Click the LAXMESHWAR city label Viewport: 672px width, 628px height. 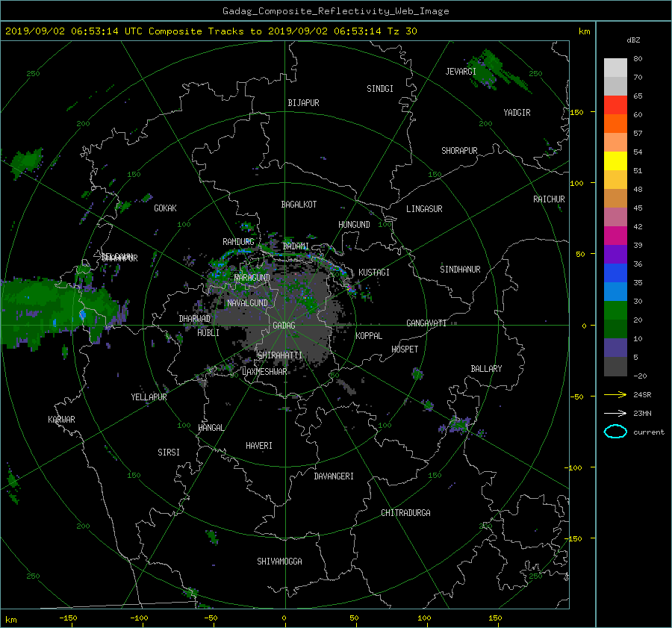point(265,372)
